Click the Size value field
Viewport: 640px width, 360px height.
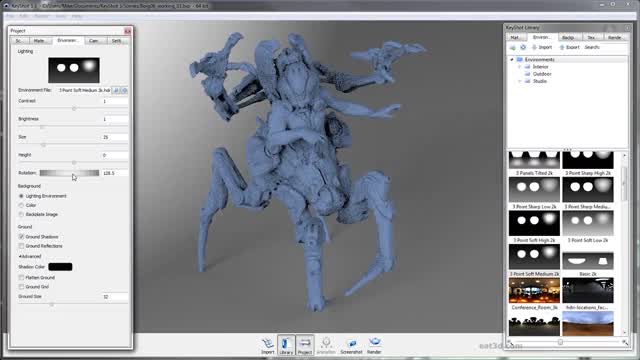tap(114, 137)
